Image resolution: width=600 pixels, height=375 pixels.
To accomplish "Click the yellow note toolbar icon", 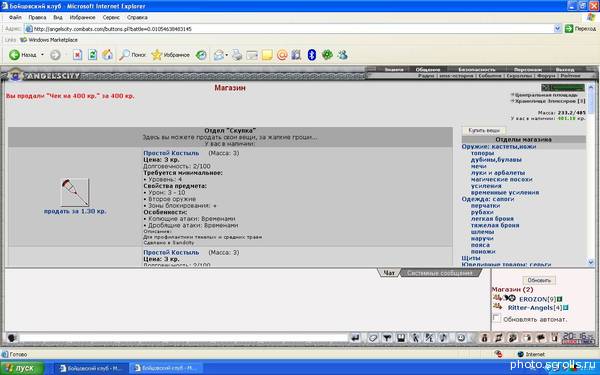I will (x=267, y=55).
